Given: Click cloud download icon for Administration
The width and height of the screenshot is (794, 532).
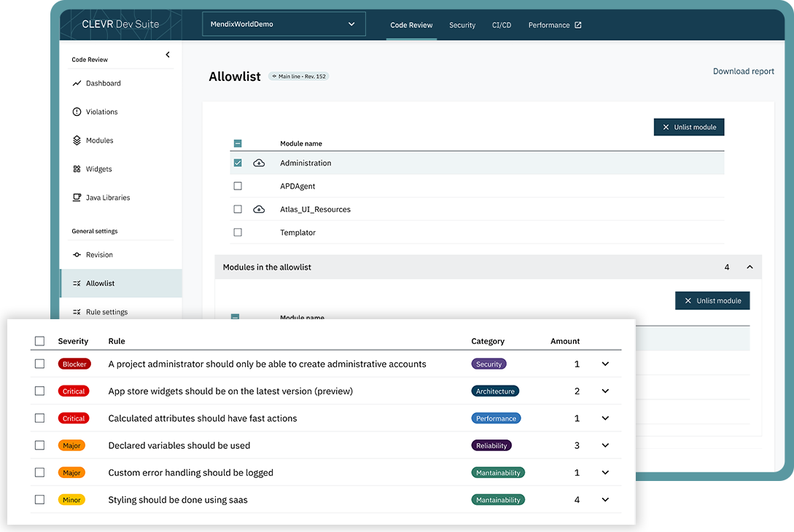Looking at the screenshot, I should (x=259, y=163).
